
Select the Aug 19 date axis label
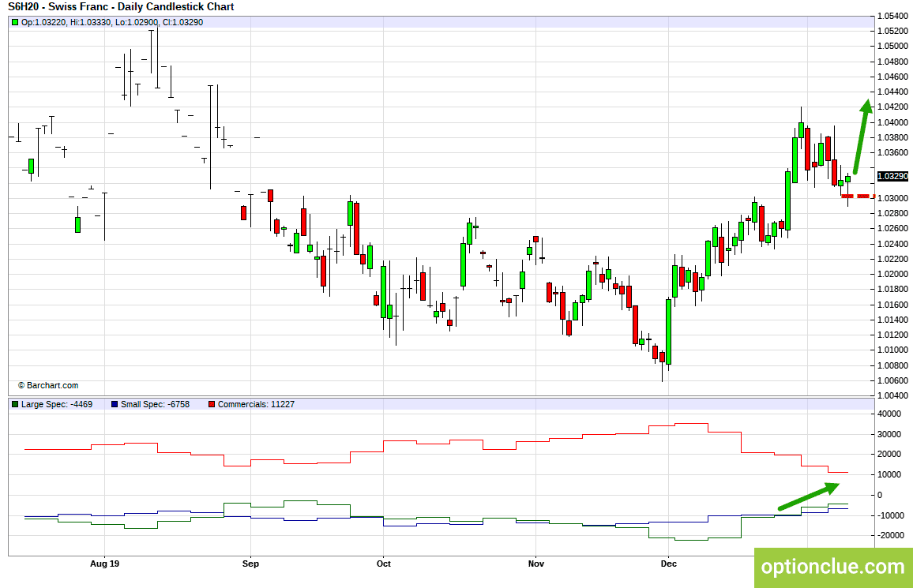click(105, 564)
